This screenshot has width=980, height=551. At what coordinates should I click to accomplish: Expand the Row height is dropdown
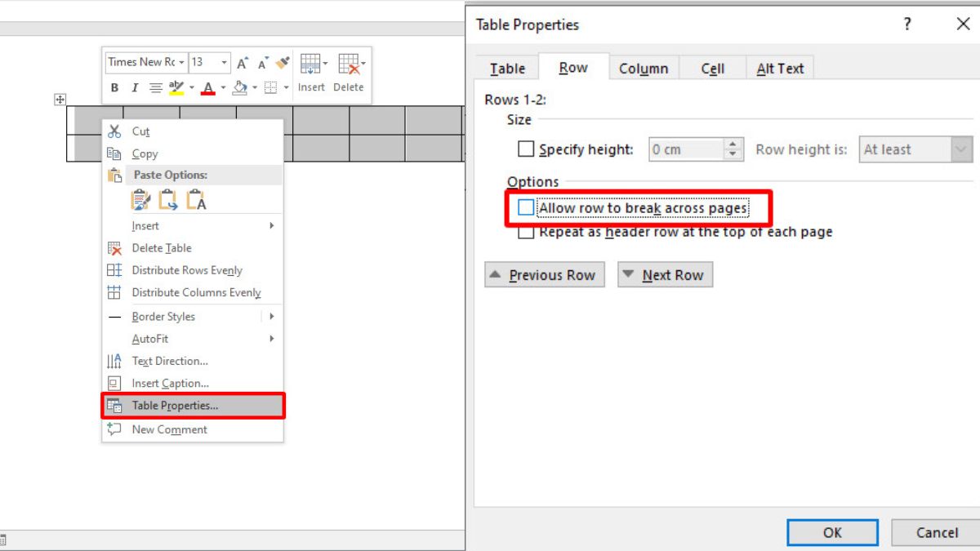(961, 149)
